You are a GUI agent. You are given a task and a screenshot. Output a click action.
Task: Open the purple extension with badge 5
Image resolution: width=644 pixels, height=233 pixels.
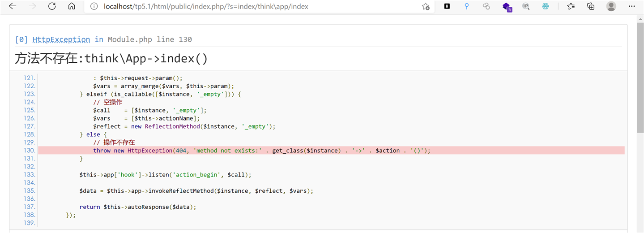point(507,7)
